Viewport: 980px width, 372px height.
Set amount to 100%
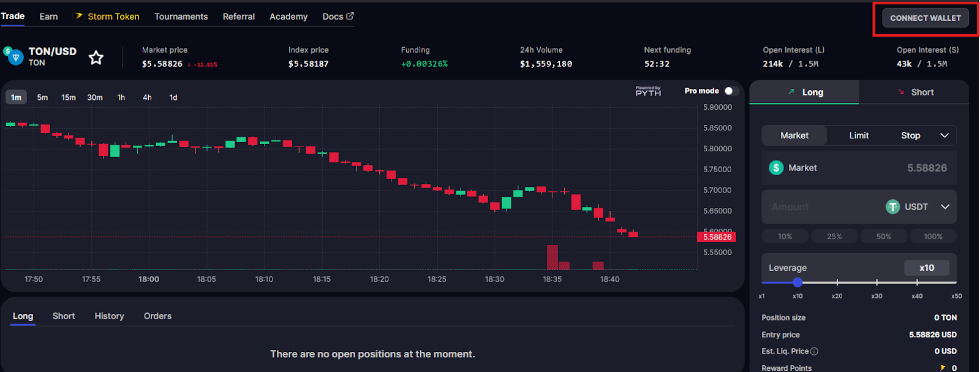tap(933, 237)
